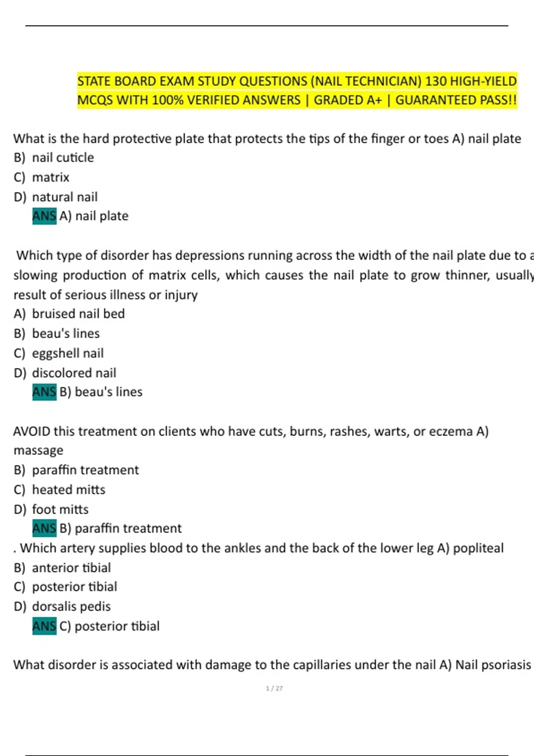Click the ANS highlight beside beau's lines answer
Viewport: 534px width, 756px height.
click(44, 392)
